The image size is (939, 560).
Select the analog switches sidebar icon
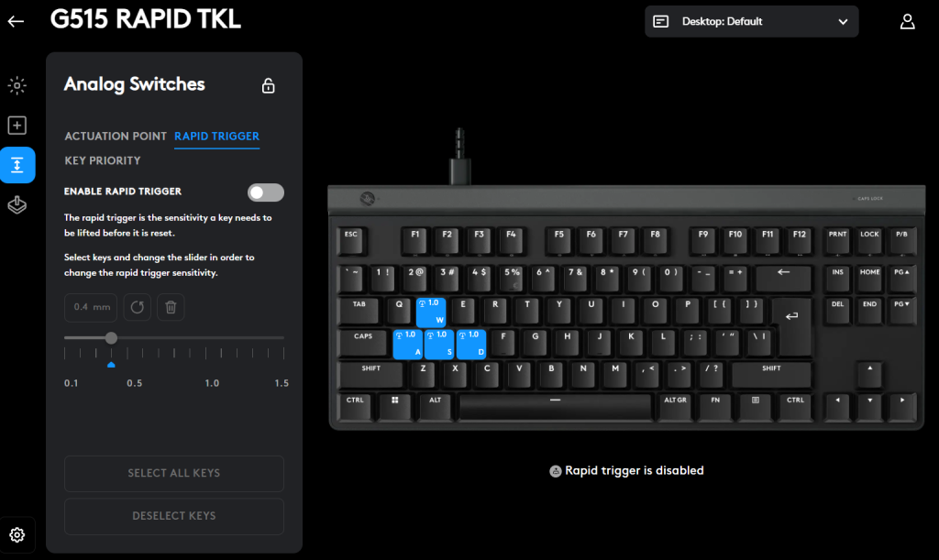pos(17,165)
